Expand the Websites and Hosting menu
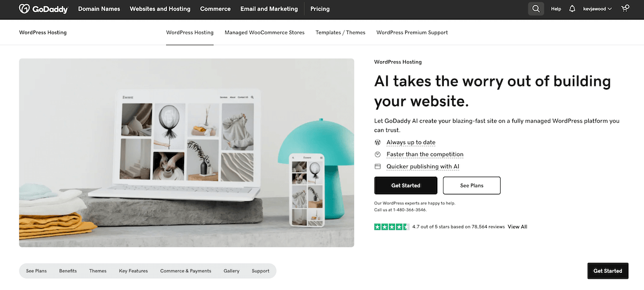 (x=160, y=9)
